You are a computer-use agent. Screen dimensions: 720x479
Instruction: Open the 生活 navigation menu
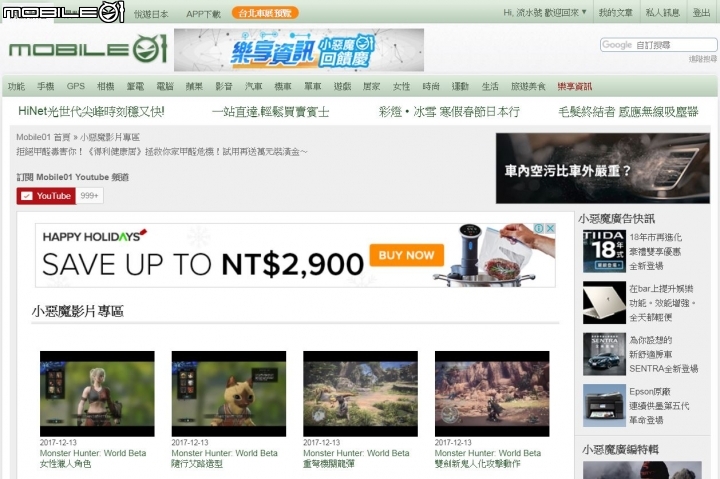point(490,86)
